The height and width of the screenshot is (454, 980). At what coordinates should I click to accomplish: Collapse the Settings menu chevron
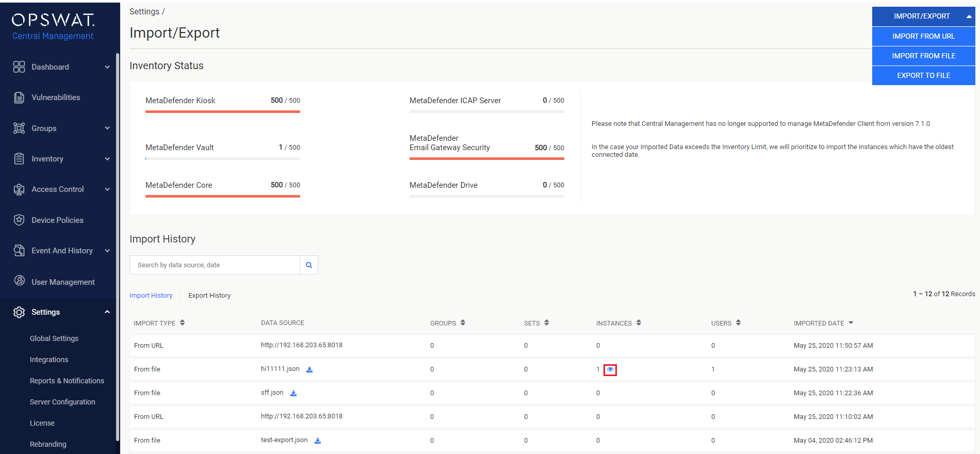tap(107, 312)
